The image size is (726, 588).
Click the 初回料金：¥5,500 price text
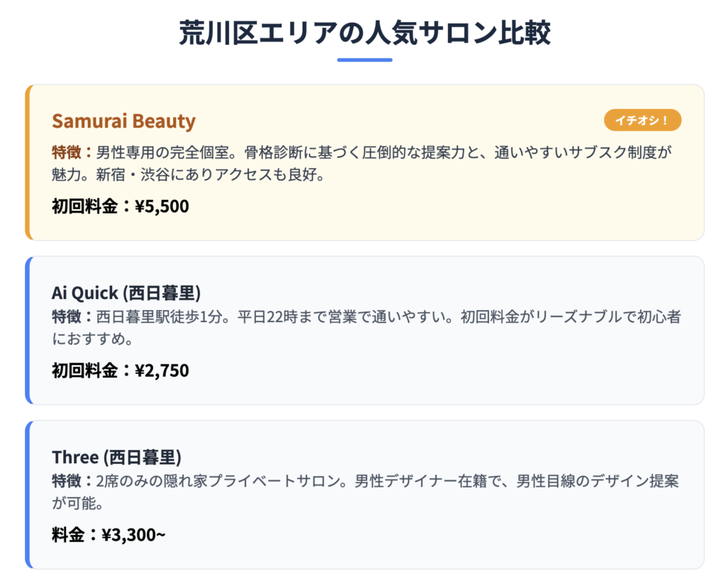click(121, 206)
